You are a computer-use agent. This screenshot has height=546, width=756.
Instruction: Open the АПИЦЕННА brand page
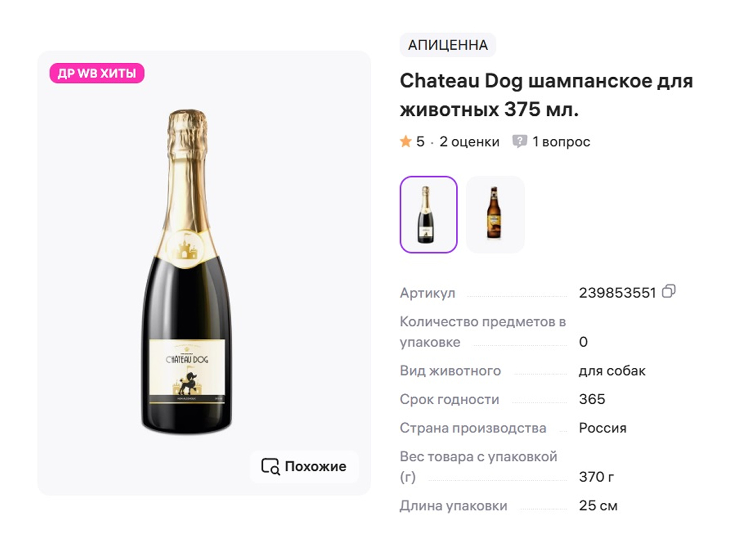tap(447, 45)
